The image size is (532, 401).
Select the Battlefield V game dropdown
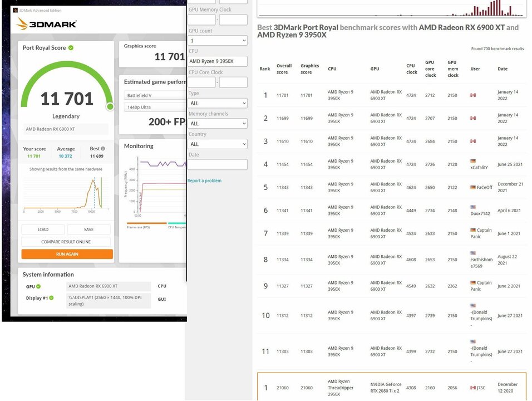pos(155,96)
